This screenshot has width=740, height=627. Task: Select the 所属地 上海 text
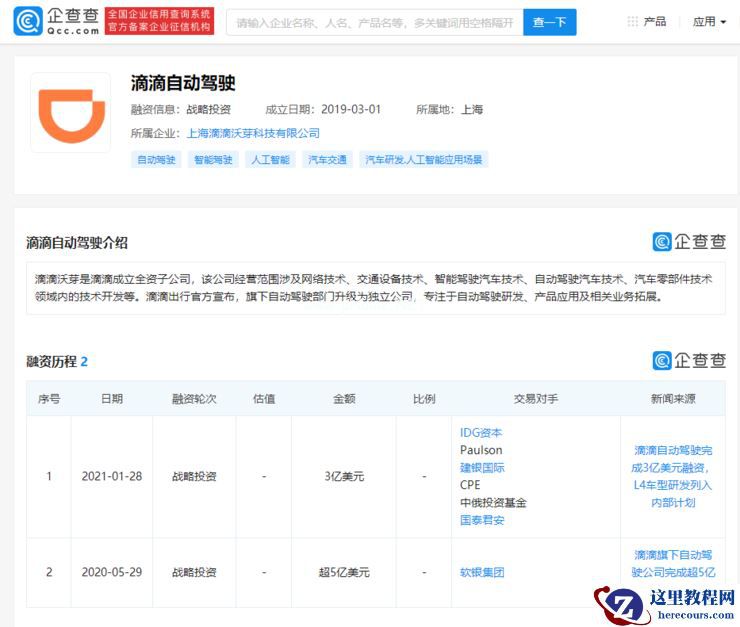449,109
